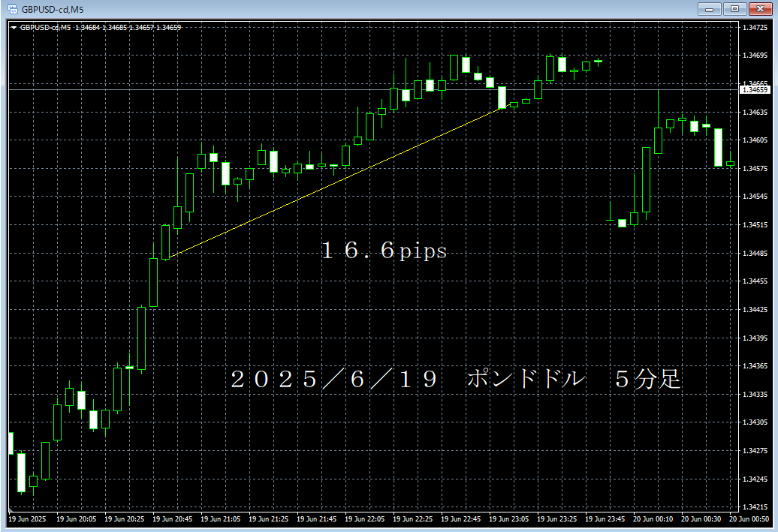Click the 19 Jun 23:05 time label
Screen dimensions: 778x532
coord(508,519)
